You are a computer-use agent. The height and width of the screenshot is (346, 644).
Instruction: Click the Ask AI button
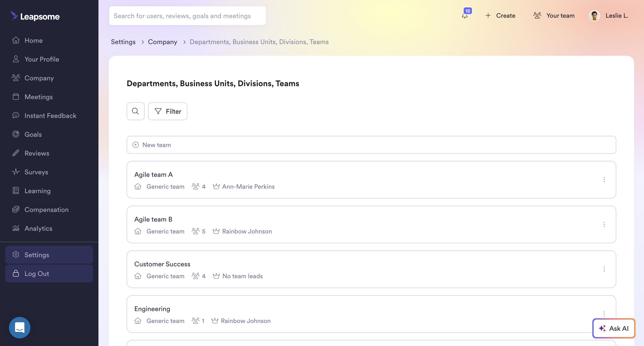(x=614, y=328)
